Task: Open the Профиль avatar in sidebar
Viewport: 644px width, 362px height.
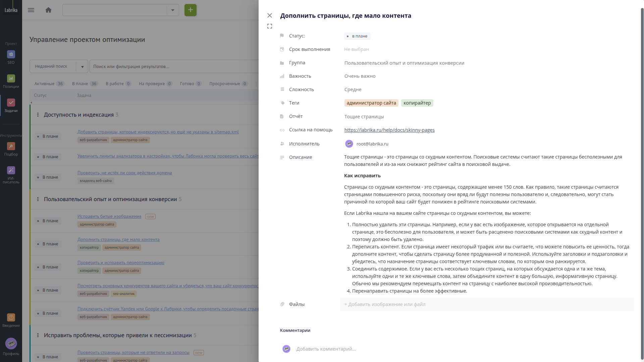Action: click(x=11, y=347)
